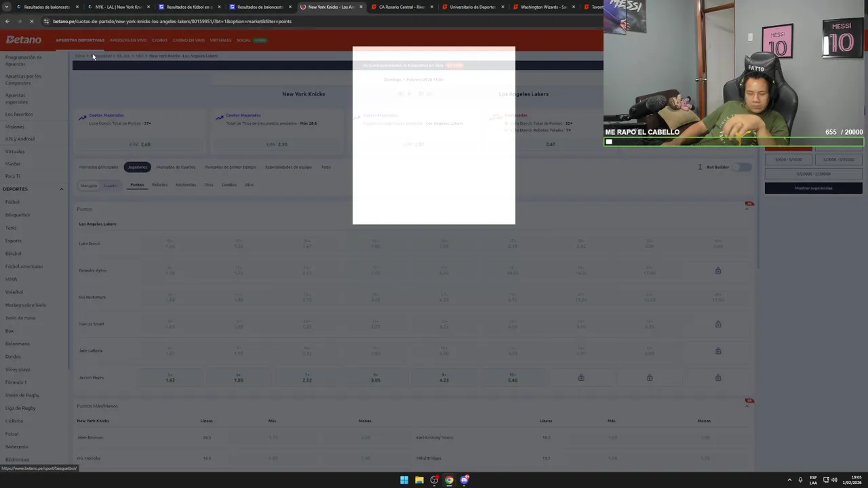Image resolution: width=868 pixels, height=488 pixels.
Task: Select the Jugador view toggle
Action: coord(111,185)
